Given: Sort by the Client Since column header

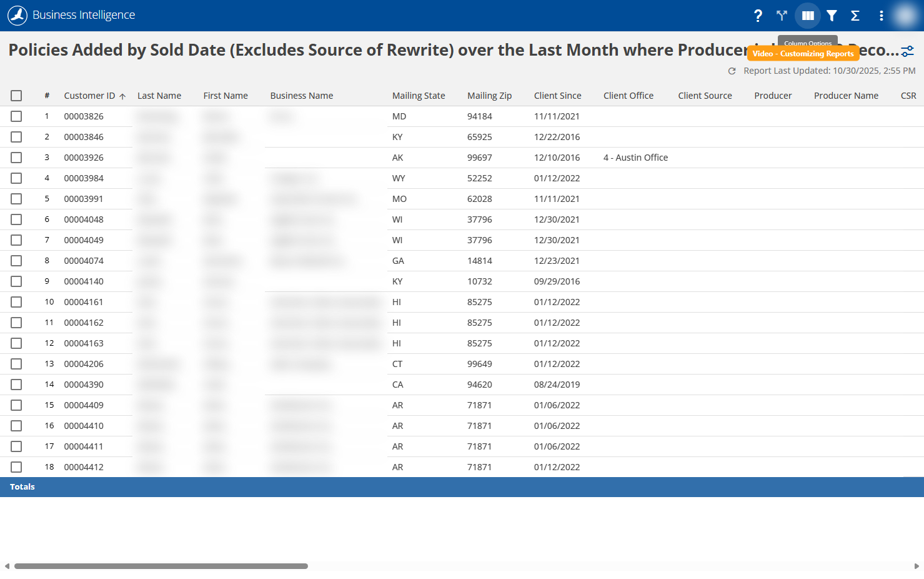Looking at the screenshot, I should [x=557, y=96].
